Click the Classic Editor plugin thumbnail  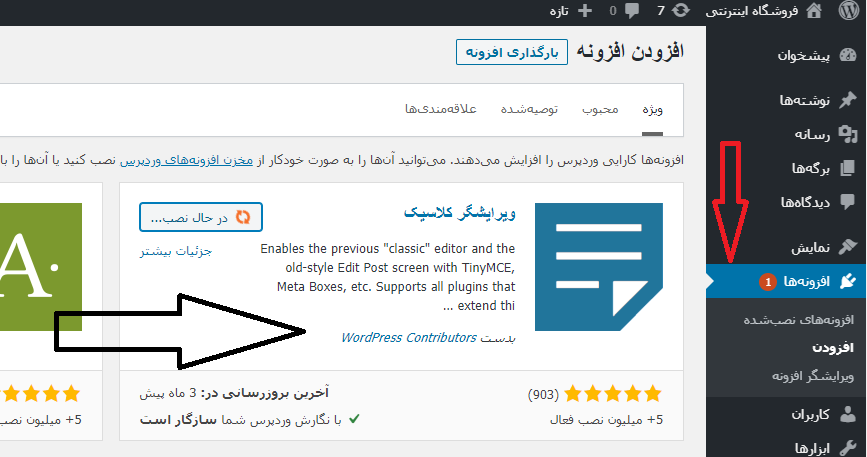pos(599,267)
